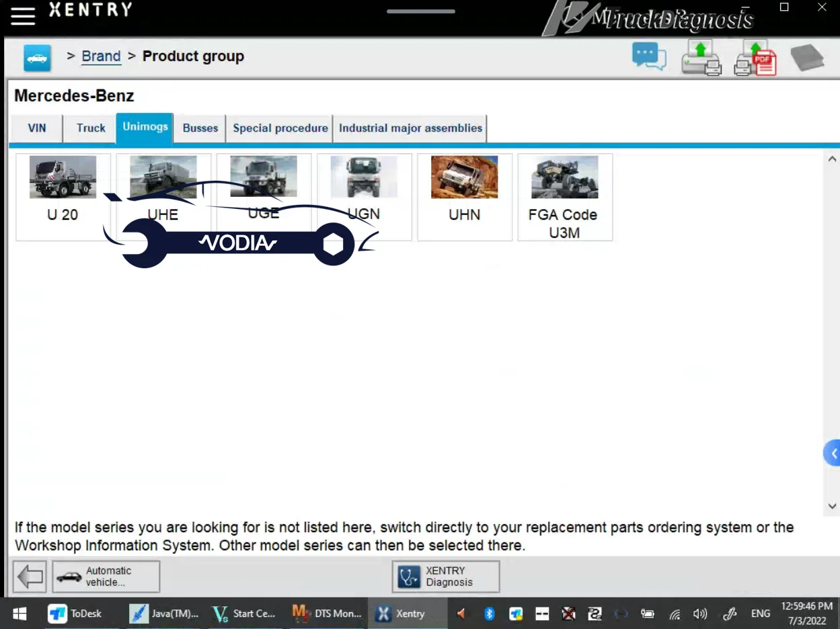
Task: Open the Wi-Fi network tray icon
Action: point(675,614)
